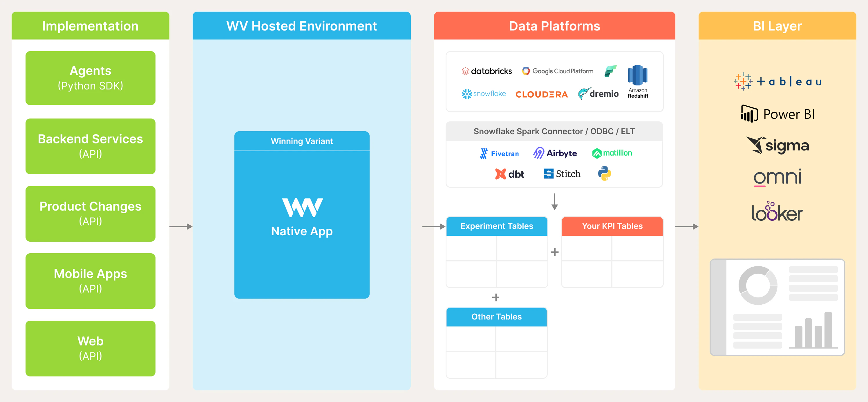Click the Web (API) box
Screen dimensions: 868x402
click(90, 349)
